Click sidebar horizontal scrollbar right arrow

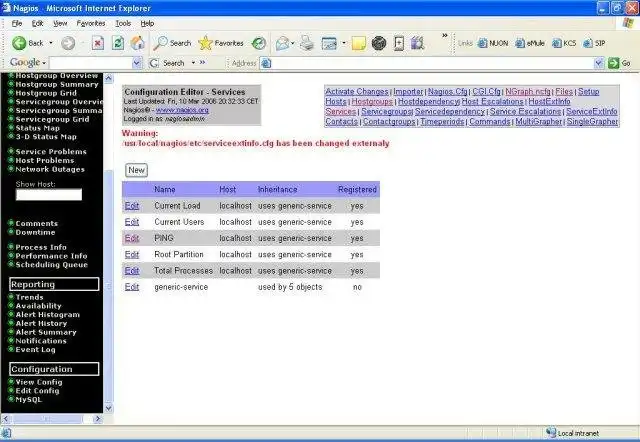[98, 419]
